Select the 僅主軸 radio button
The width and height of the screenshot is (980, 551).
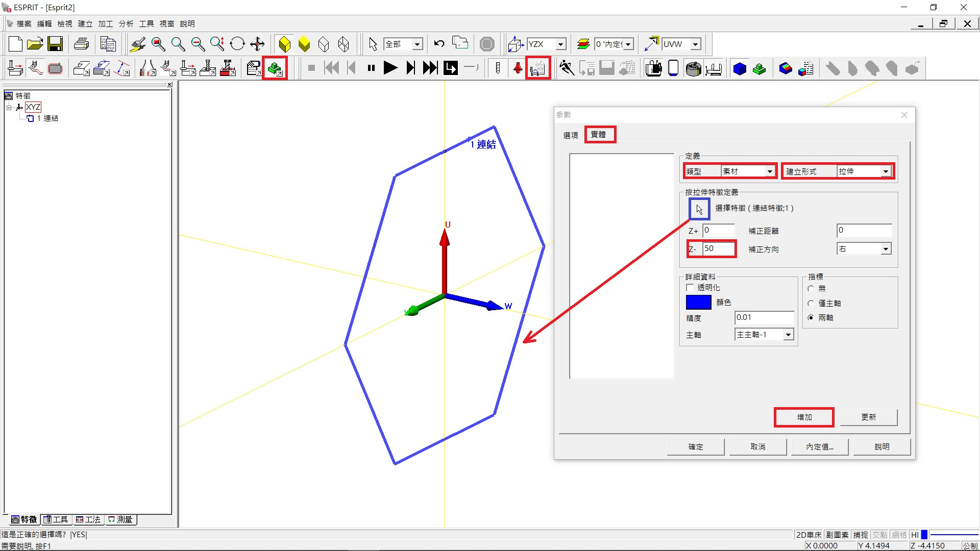tap(811, 304)
